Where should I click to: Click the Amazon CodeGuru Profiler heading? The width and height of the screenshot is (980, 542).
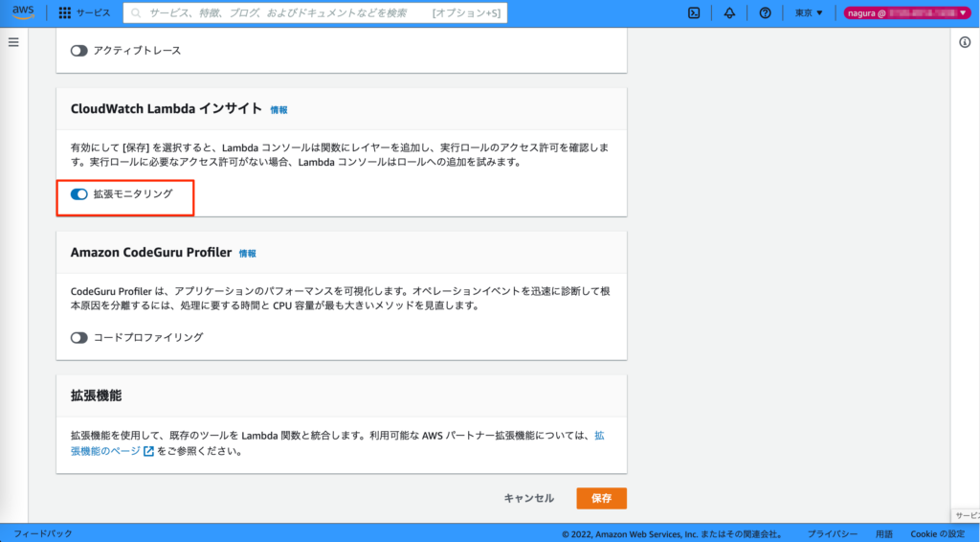click(x=151, y=253)
